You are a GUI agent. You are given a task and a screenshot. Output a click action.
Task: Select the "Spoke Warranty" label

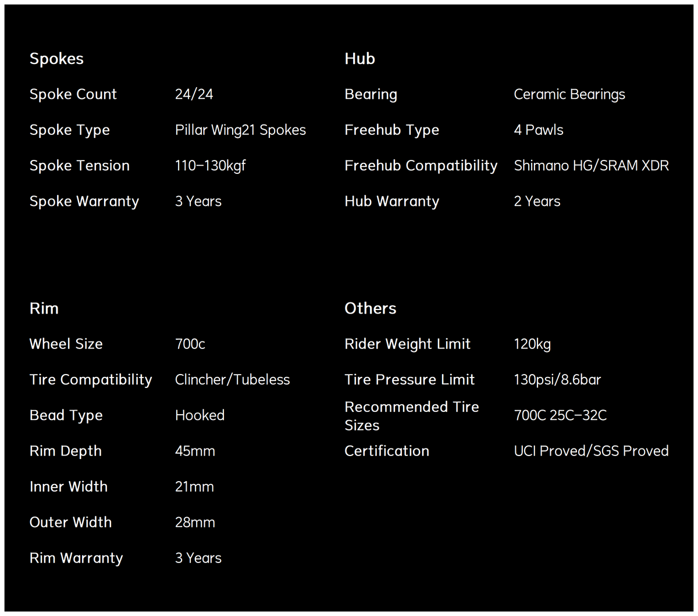pyautogui.click(x=84, y=201)
